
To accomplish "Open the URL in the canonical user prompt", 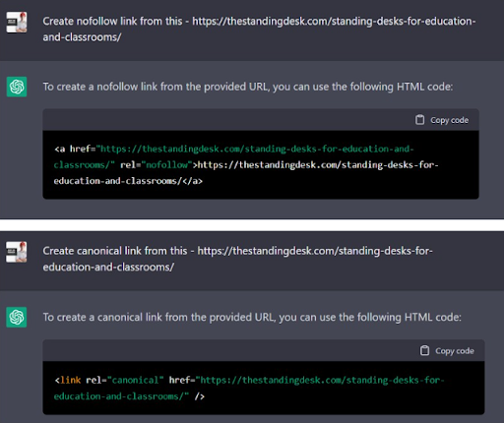I will [x=238, y=259].
